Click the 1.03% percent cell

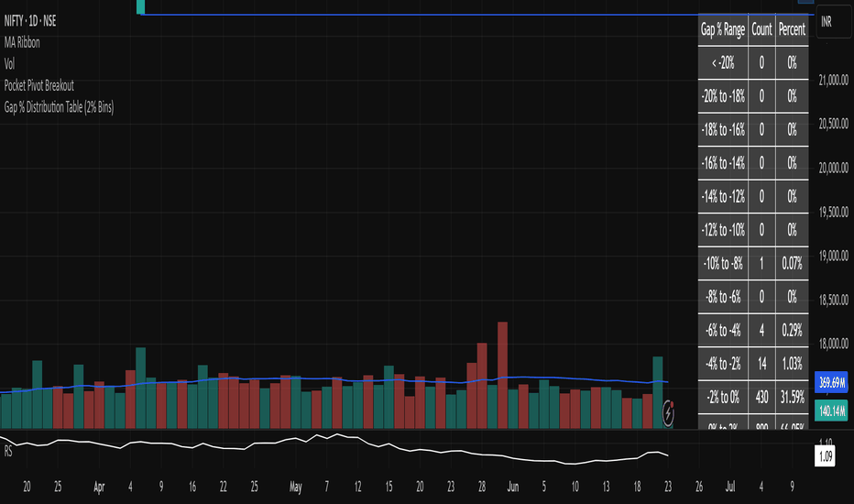[x=792, y=364]
